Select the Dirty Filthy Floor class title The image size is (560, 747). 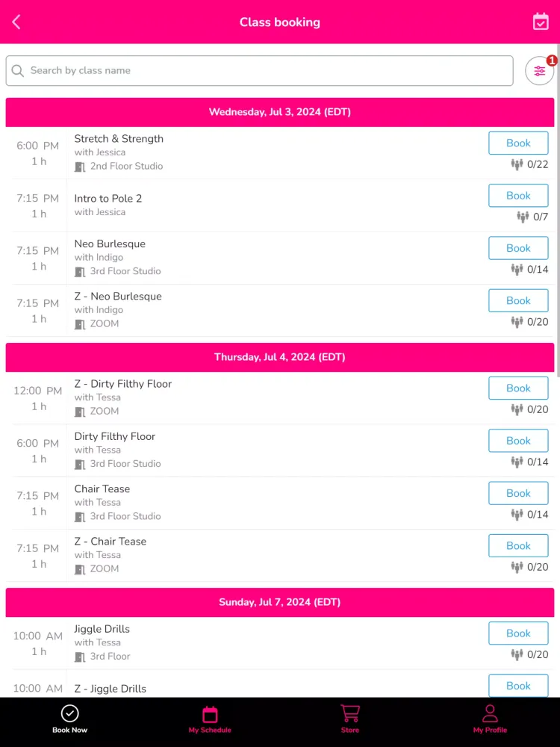coord(115,436)
